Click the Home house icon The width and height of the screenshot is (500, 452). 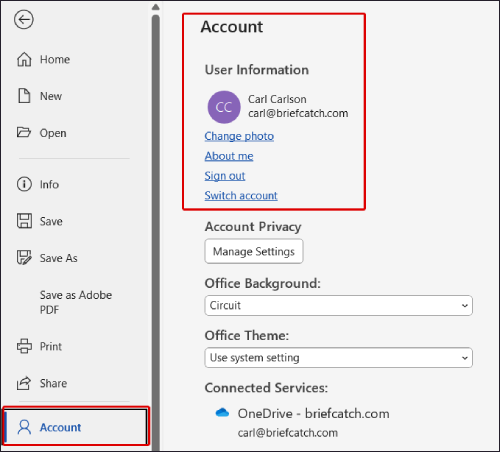(24, 59)
